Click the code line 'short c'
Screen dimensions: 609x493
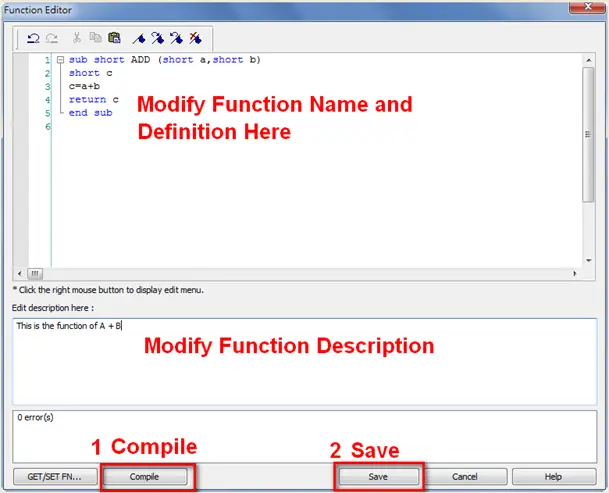90,73
